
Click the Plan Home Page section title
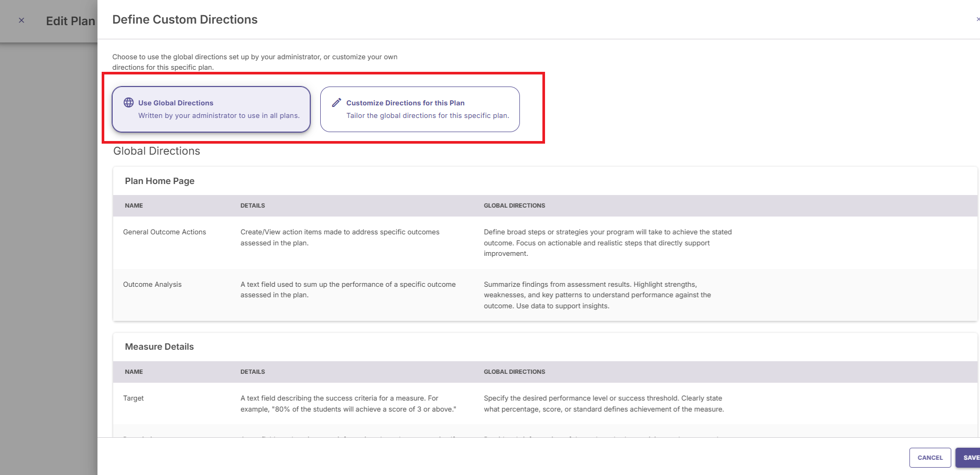click(160, 181)
